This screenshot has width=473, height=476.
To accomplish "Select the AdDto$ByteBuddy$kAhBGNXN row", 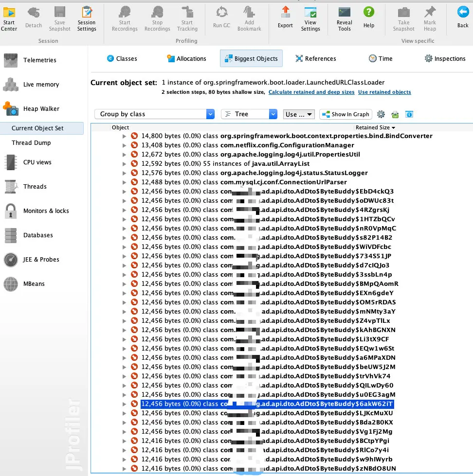I will point(268,330).
